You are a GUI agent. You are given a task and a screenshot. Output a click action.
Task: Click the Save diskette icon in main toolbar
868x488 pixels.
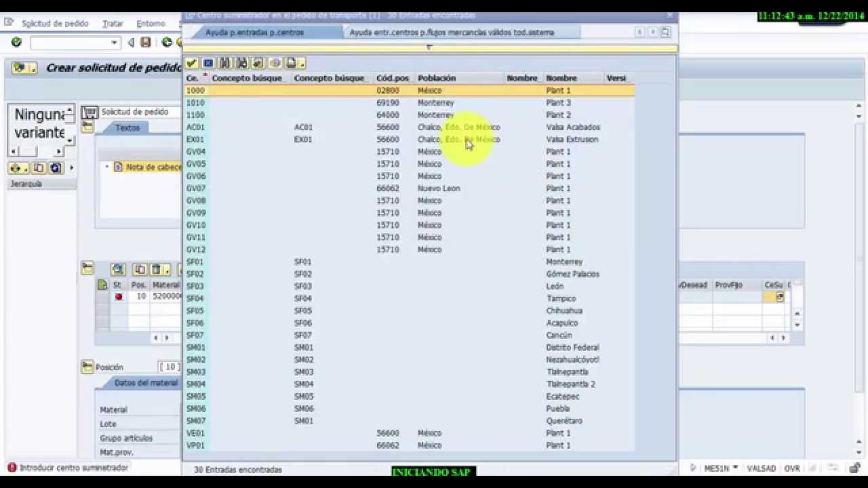click(x=145, y=42)
